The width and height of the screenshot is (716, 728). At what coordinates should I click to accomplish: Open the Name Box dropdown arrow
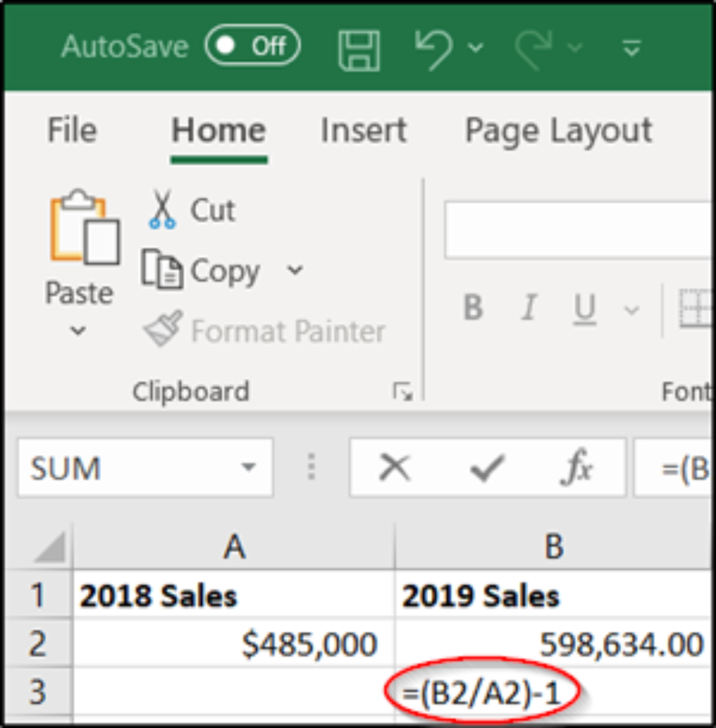point(248,467)
